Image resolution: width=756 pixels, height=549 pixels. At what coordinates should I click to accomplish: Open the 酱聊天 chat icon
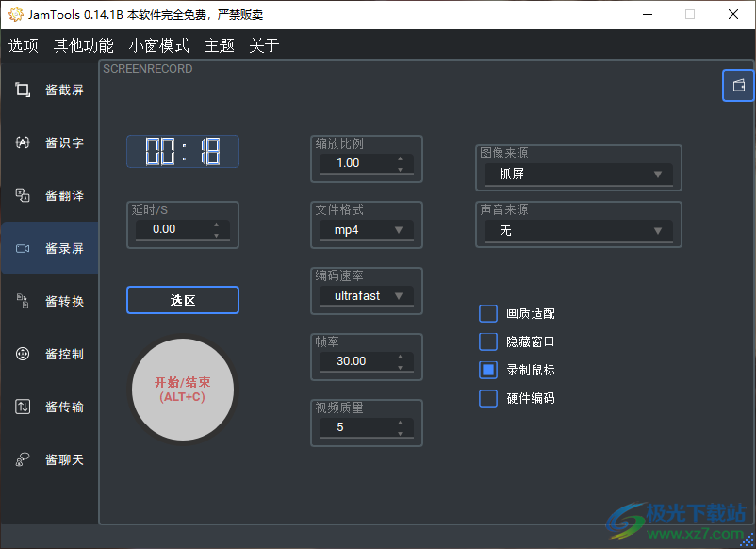pos(23,459)
